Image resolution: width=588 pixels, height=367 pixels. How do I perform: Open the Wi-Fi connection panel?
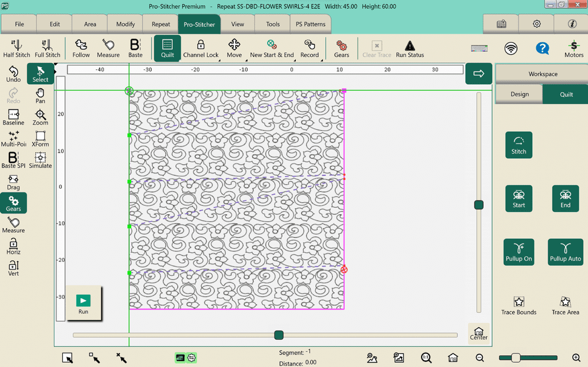509,48
